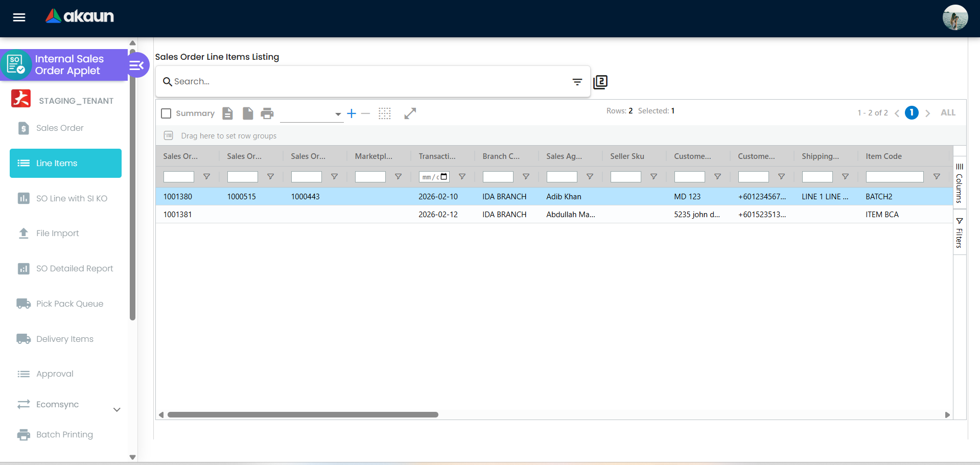Toggle the Summary checkbox

click(x=166, y=113)
